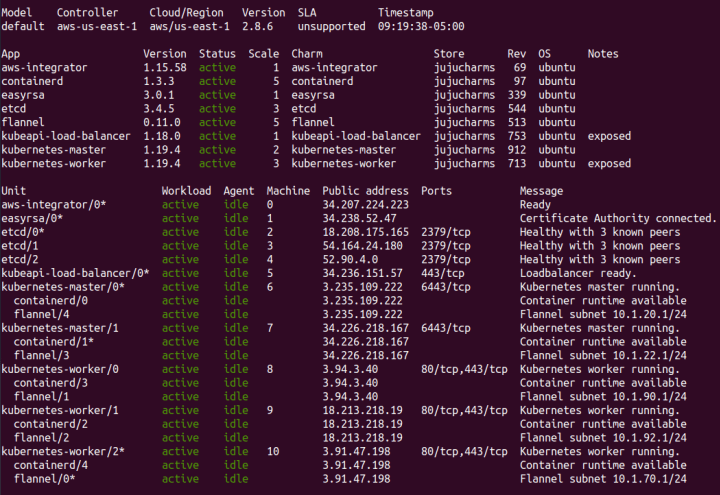Click the SLA value unsupported

(332, 27)
